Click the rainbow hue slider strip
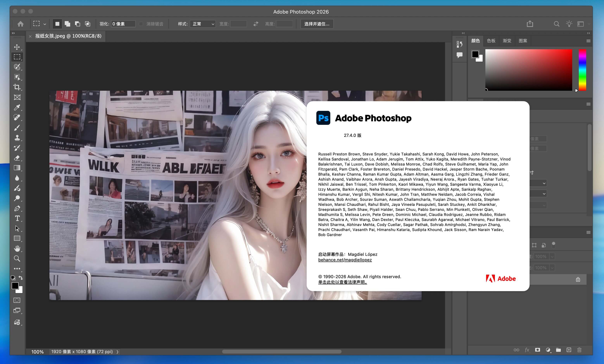The image size is (604, 364). [x=582, y=70]
